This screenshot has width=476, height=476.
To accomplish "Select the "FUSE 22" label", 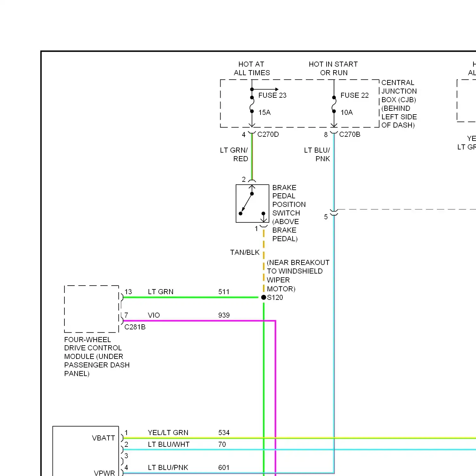I will [354, 95].
